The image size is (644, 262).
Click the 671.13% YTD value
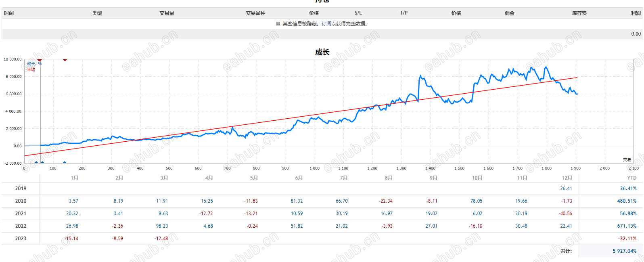pyautogui.click(x=627, y=226)
